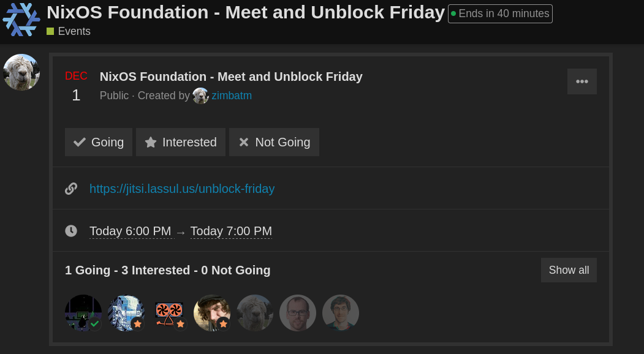Click the clock icon beside event time
The height and width of the screenshot is (354, 644).
click(x=71, y=231)
